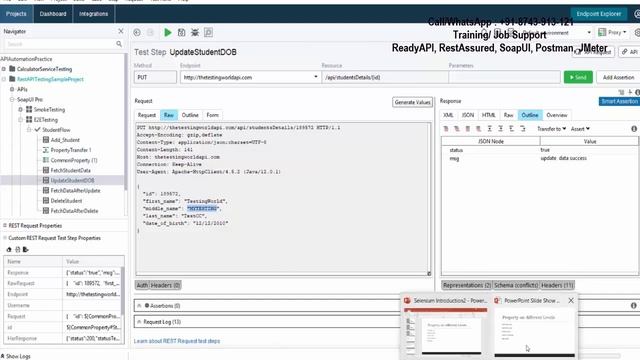This screenshot has height=360, width=640.
Task: Open Headers (0) tab below request
Action: pos(165,285)
